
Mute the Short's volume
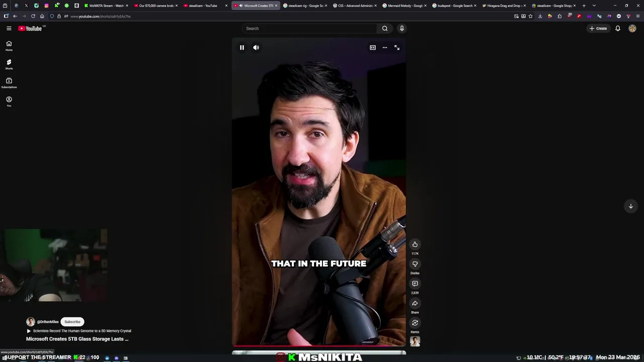tap(256, 47)
